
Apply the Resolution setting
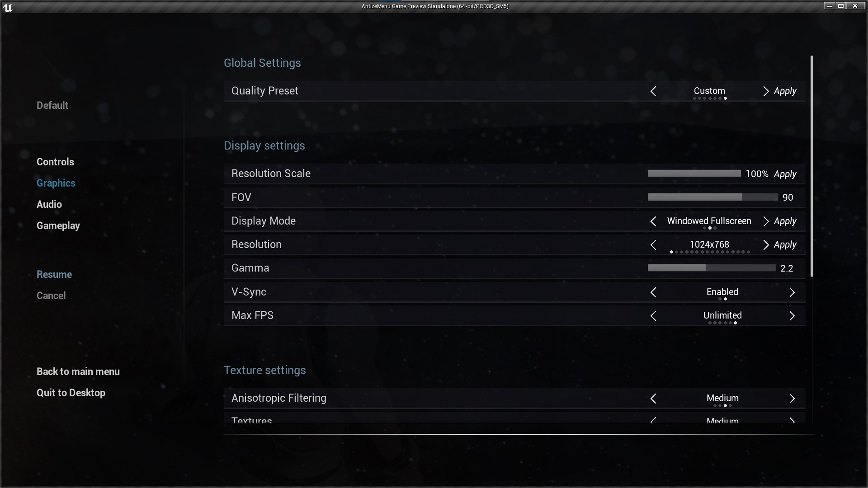pyautogui.click(x=785, y=244)
